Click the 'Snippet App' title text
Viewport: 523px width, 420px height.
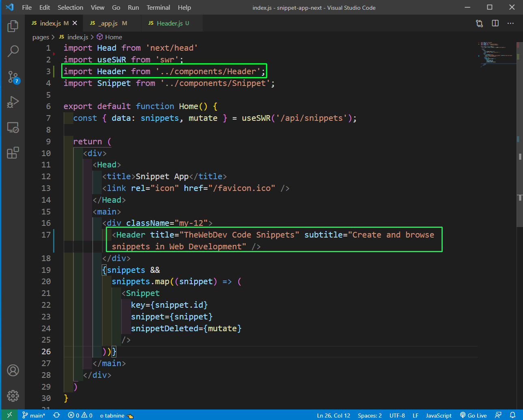162,176
